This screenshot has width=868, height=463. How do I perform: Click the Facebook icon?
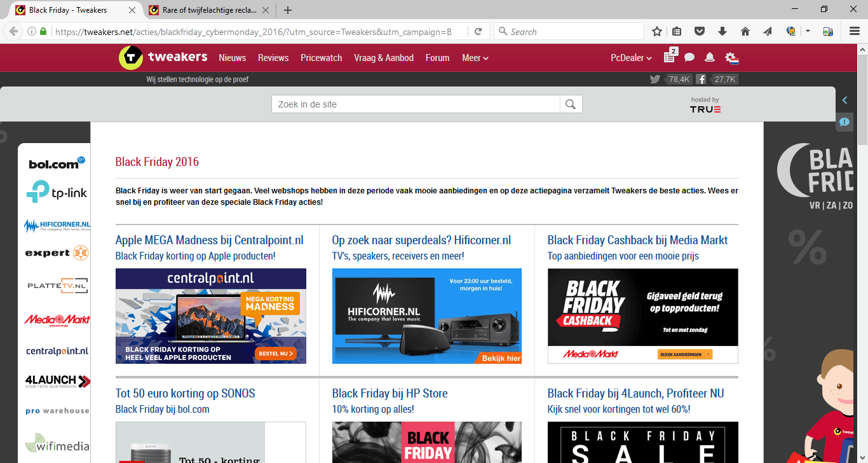tap(701, 79)
